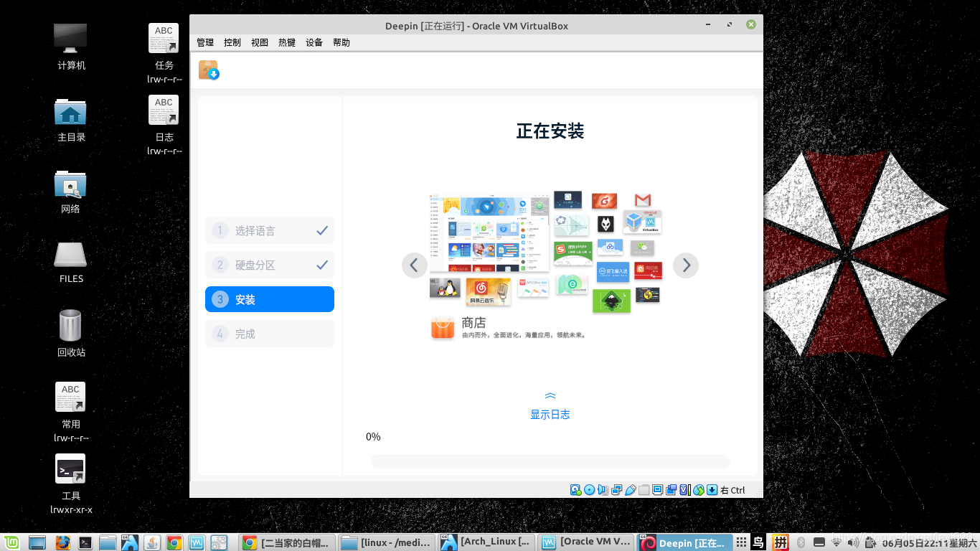Launch the Java coffee cup app in taskbar
980x551 pixels.
pos(152,542)
